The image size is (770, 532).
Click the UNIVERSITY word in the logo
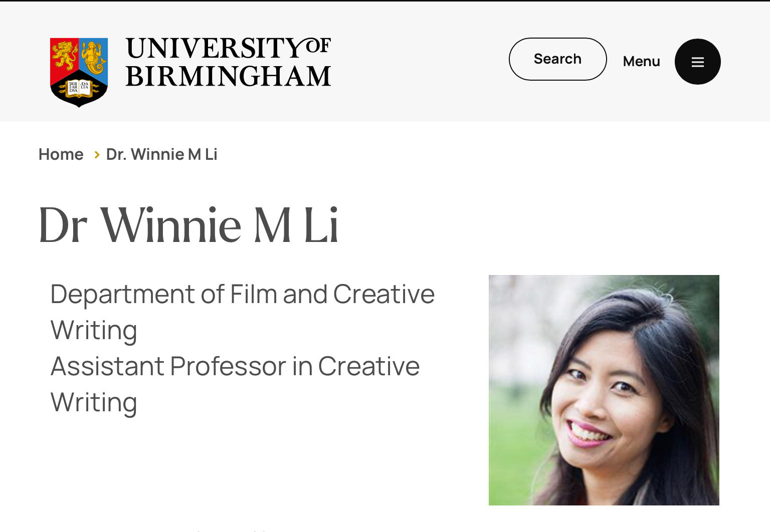coord(216,49)
